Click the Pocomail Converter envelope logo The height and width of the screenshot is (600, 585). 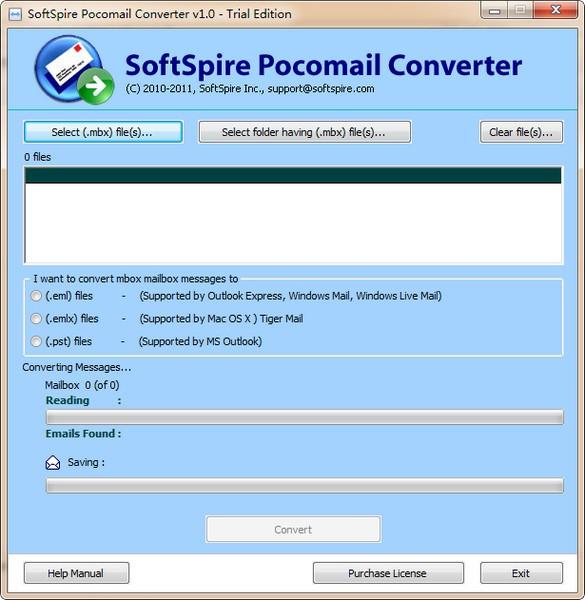click(x=74, y=70)
